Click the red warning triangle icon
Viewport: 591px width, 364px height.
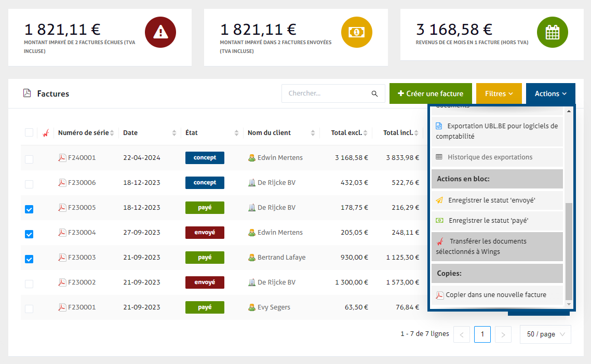point(160,32)
